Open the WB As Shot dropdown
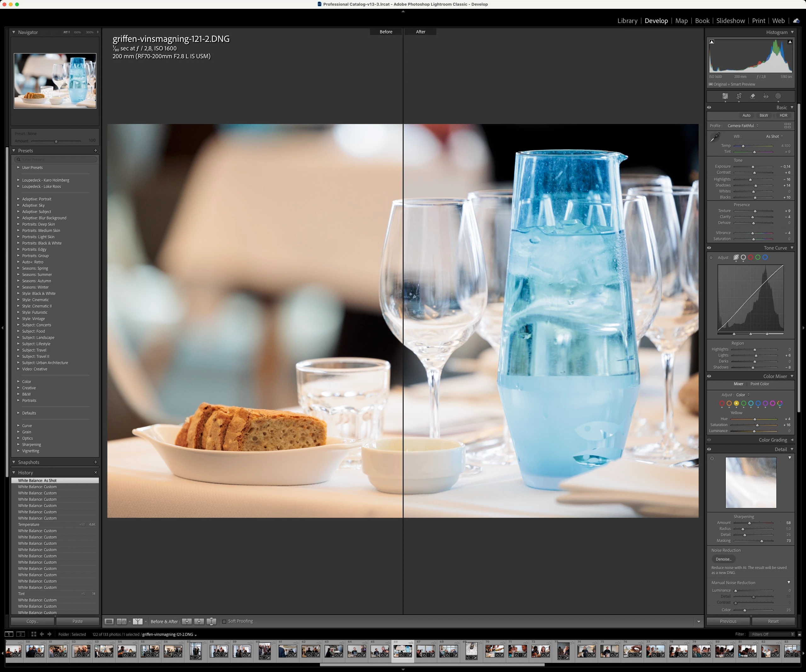The height and width of the screenshot is (672, 806). point(774,137)
